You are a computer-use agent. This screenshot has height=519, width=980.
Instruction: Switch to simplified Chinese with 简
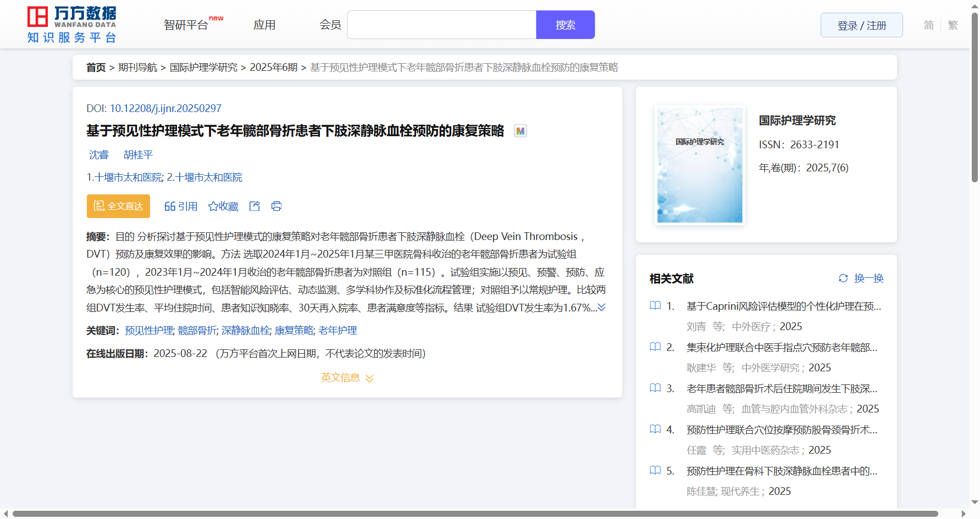[x=928, y=25]
